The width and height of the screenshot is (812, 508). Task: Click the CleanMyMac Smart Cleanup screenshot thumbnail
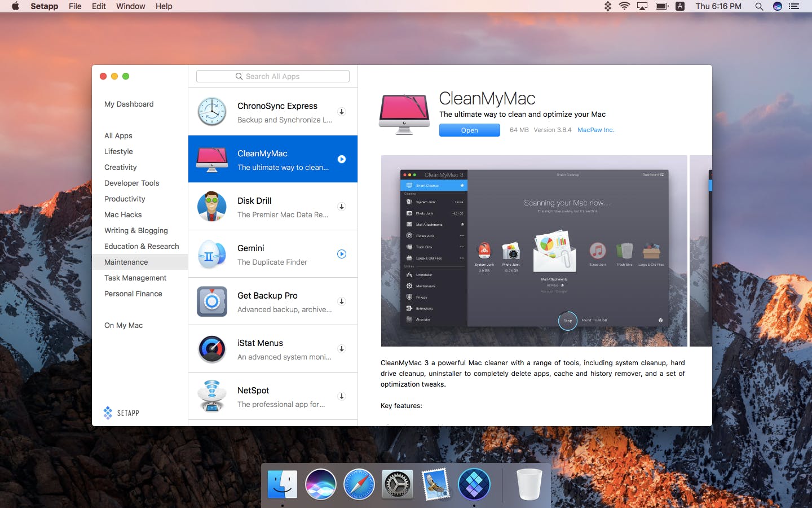(534, 251)
